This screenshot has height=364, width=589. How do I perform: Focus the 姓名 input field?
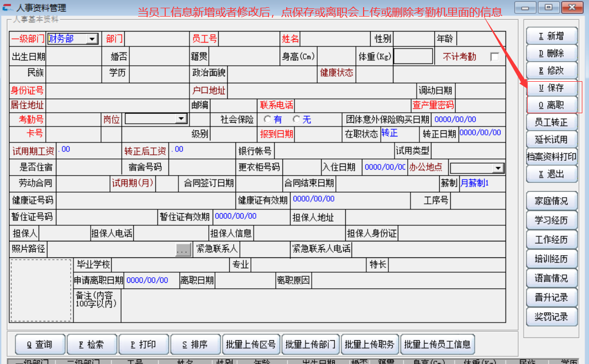point(335,39)
